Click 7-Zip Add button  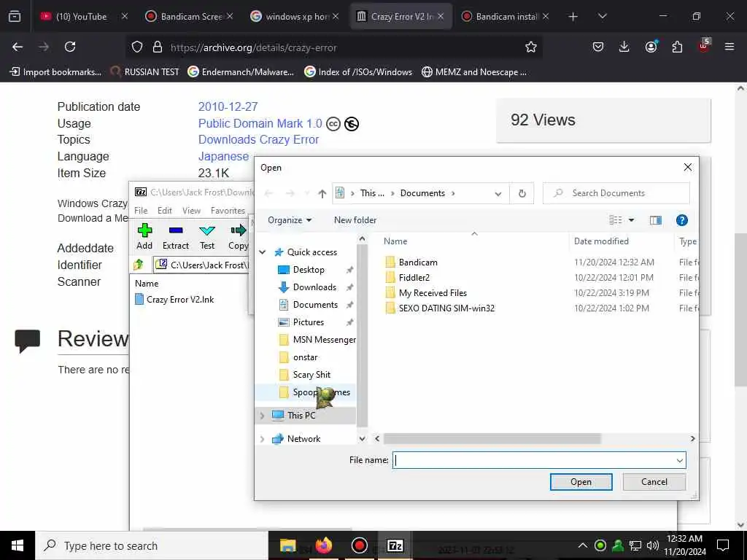point(144,237)
